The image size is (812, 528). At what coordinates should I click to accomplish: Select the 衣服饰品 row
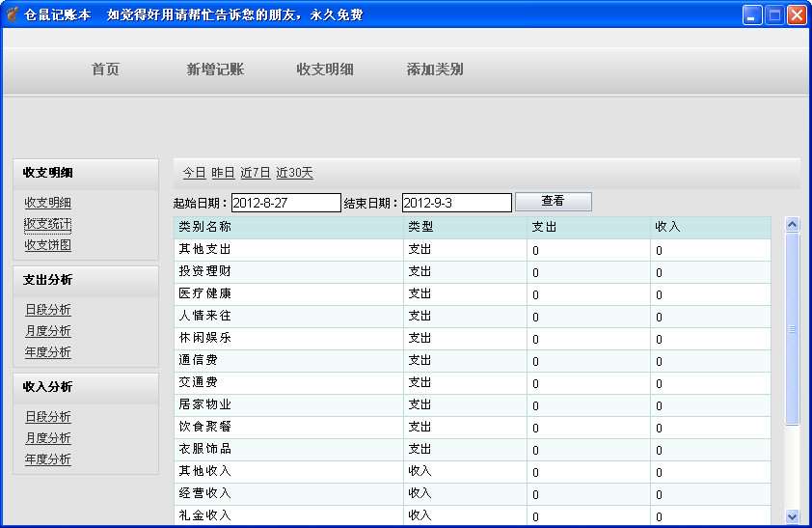(x=473, y=450)
